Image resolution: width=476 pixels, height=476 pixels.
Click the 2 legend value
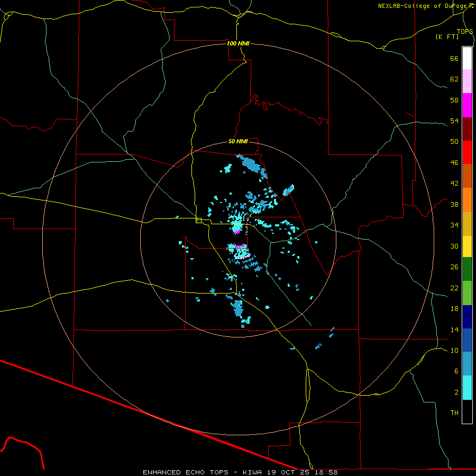click(456, 392)
